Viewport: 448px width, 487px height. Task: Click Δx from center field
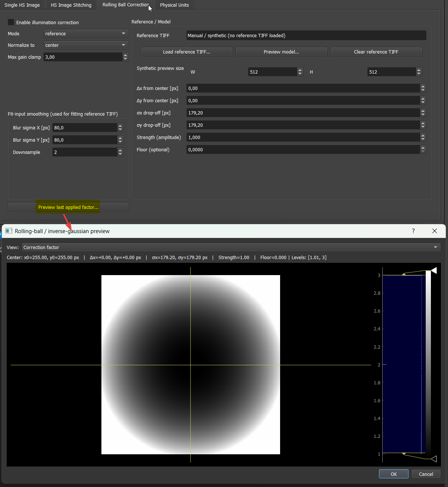[x=303, y=88]
